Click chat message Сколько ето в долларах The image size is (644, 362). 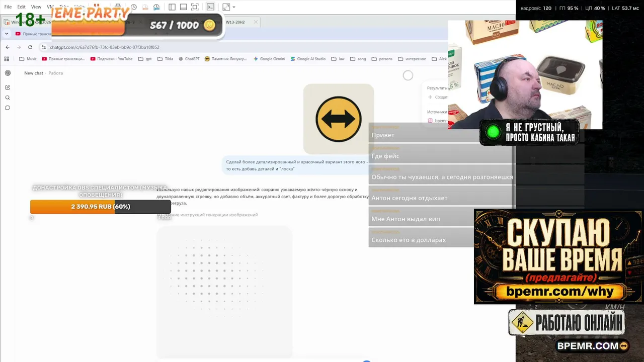(409, 240)
